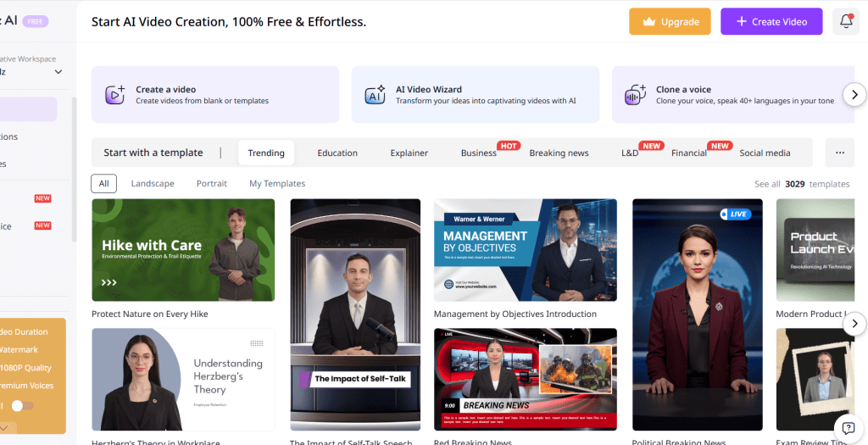Select the Explainer template tab
This screenshot has height=445, width=868.
409,153
